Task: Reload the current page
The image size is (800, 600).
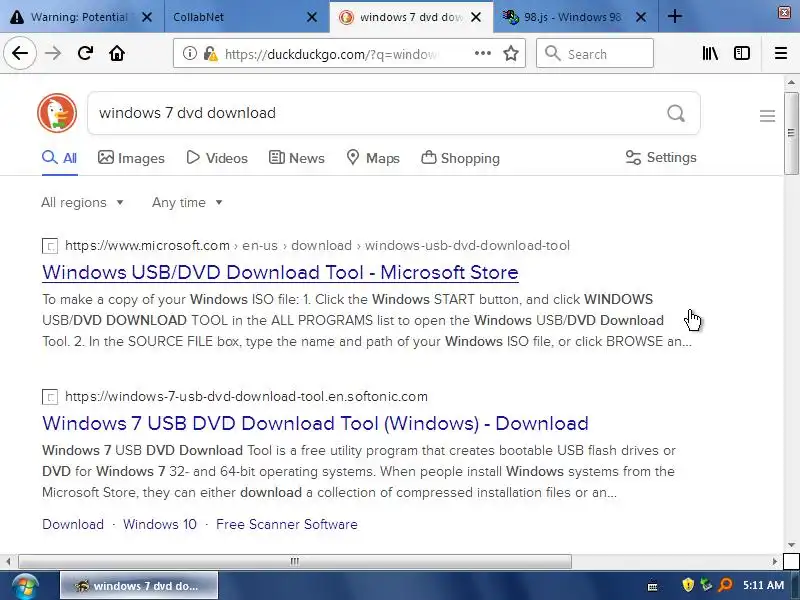Action: [x=85, y=53]
